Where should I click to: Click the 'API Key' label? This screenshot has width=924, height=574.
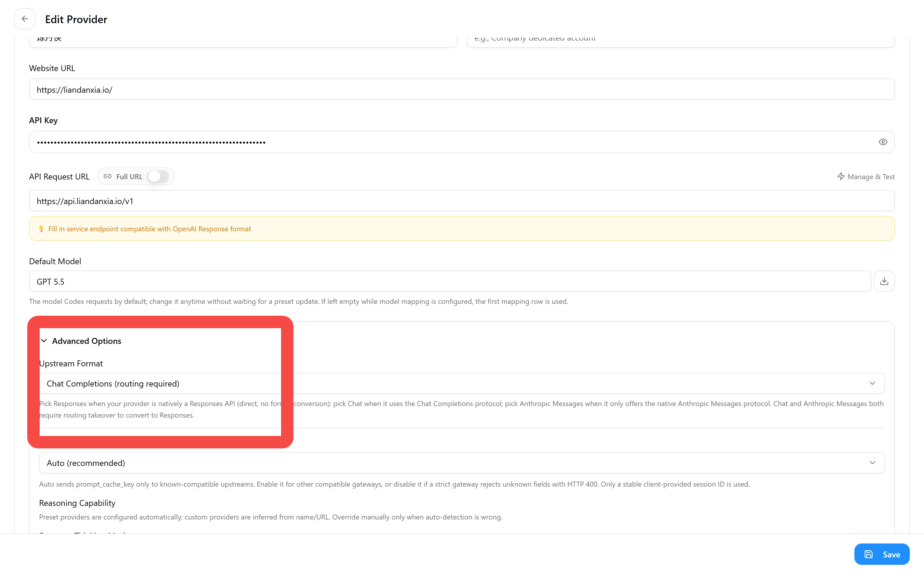click(43, 120)
